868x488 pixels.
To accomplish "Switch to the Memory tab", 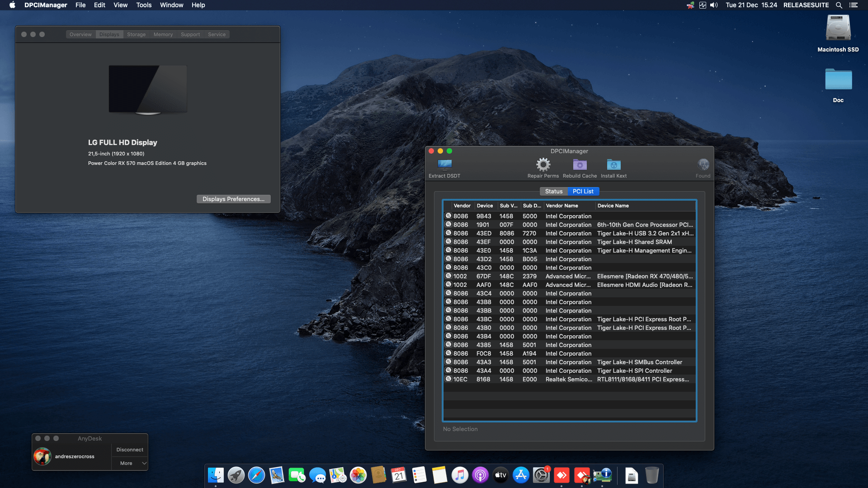I will click(x=163, y=34).
